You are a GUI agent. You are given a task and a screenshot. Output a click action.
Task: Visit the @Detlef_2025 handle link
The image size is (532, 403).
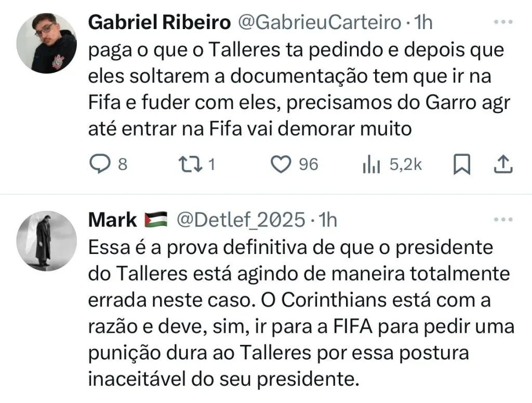(x=241, y=220)
